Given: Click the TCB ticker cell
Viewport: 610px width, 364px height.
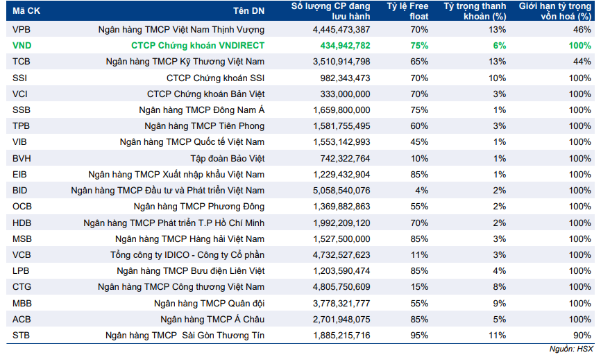Looking at the screenshot, I should (22, 62).
